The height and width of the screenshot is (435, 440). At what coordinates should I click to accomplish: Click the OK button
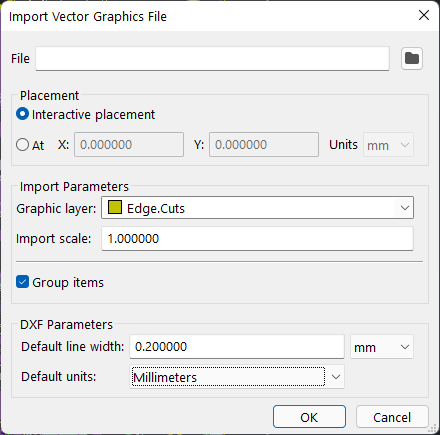tap(309, 417)
